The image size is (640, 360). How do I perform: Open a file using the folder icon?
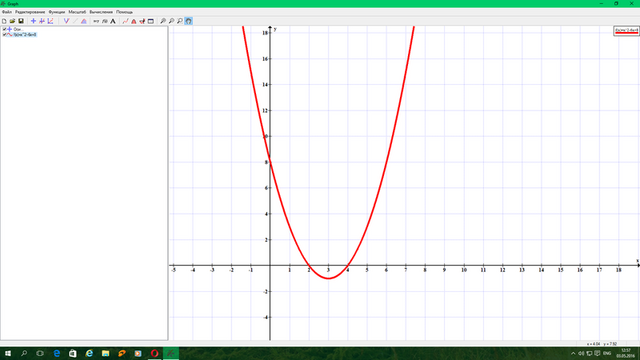tap(12, 21)
